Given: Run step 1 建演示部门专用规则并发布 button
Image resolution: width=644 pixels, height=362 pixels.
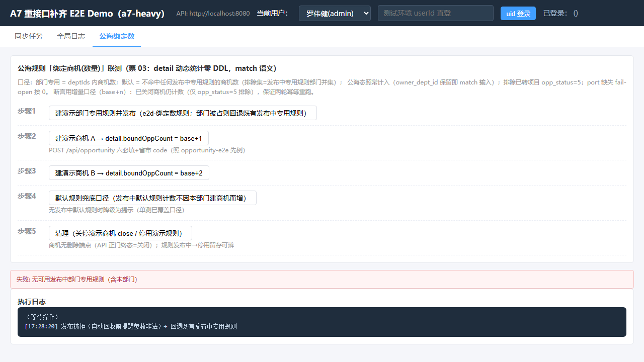Looking at the screenshot, I should [x=183, y=113].
